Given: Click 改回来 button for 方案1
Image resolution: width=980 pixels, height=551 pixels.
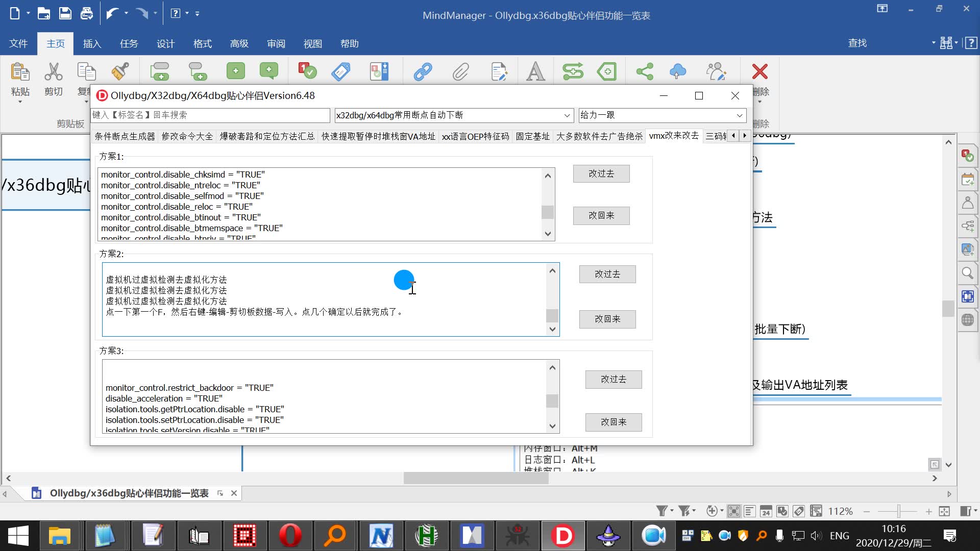Looking at the screenshot, I should pos(601,216).
